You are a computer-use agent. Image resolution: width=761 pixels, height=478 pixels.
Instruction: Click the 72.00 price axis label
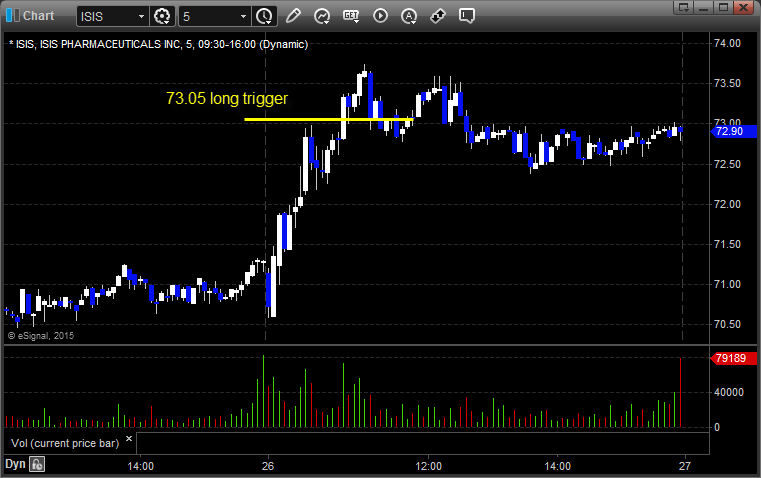point(728,204)
